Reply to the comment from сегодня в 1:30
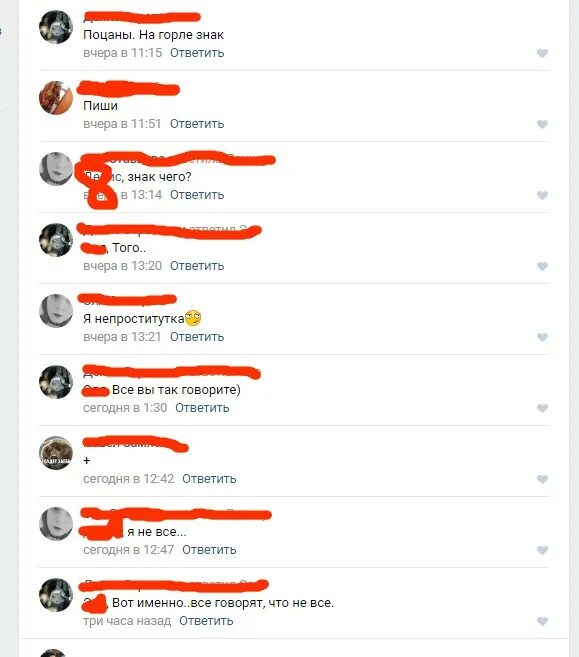The image size is (579, 657). click(x=202, y=408)
